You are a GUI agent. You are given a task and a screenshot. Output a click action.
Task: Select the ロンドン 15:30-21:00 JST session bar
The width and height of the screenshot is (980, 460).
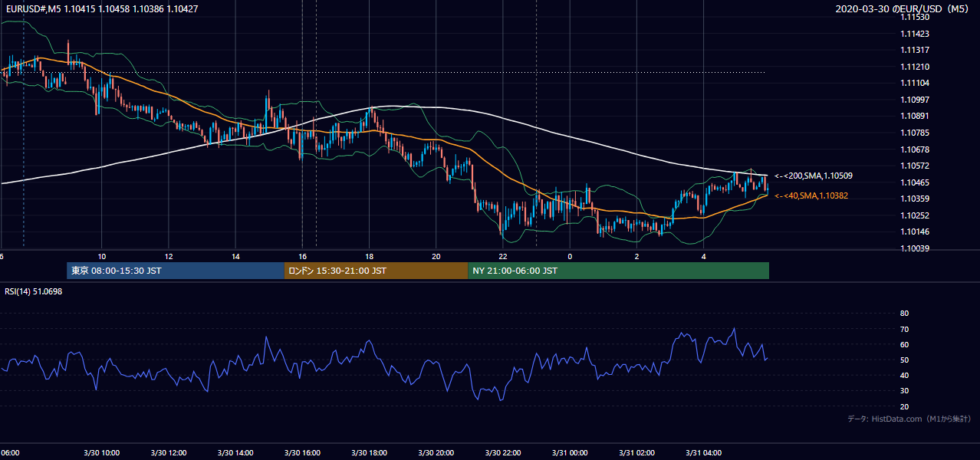coord(376,271)
